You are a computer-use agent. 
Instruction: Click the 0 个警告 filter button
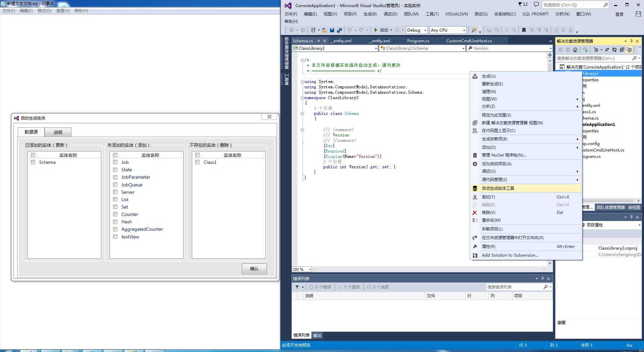[x=349, y=287]
